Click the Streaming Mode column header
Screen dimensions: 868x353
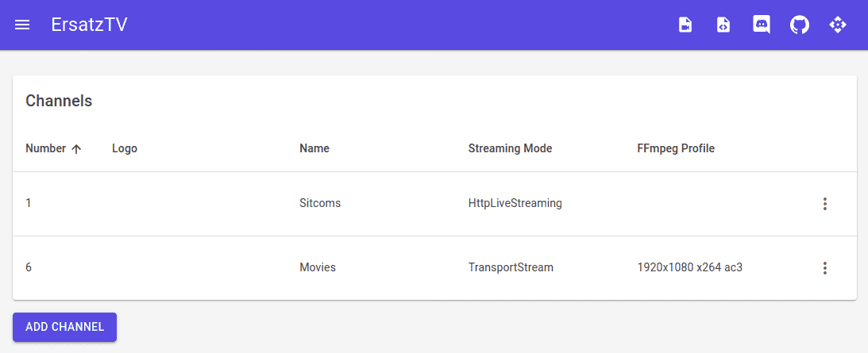[510, 148]
